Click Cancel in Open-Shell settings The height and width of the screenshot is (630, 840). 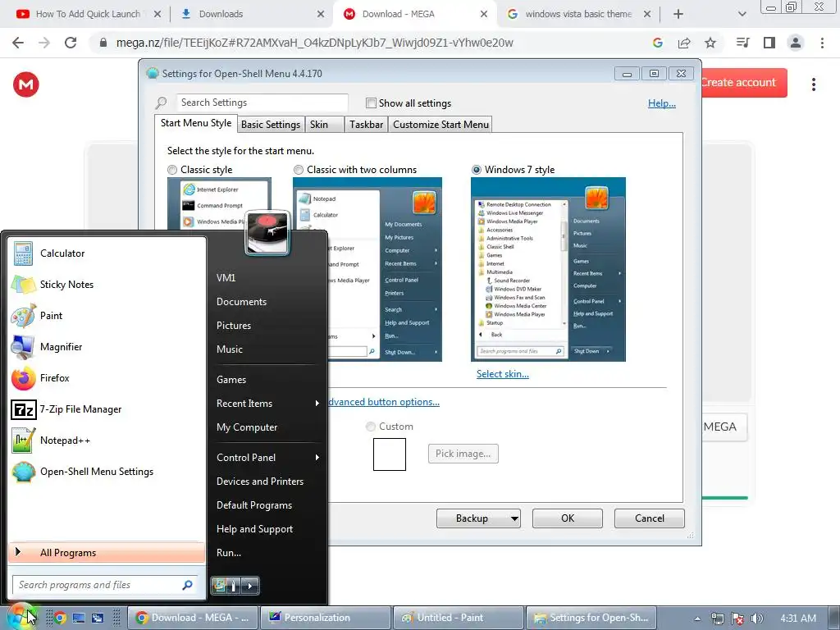point(650,518)
